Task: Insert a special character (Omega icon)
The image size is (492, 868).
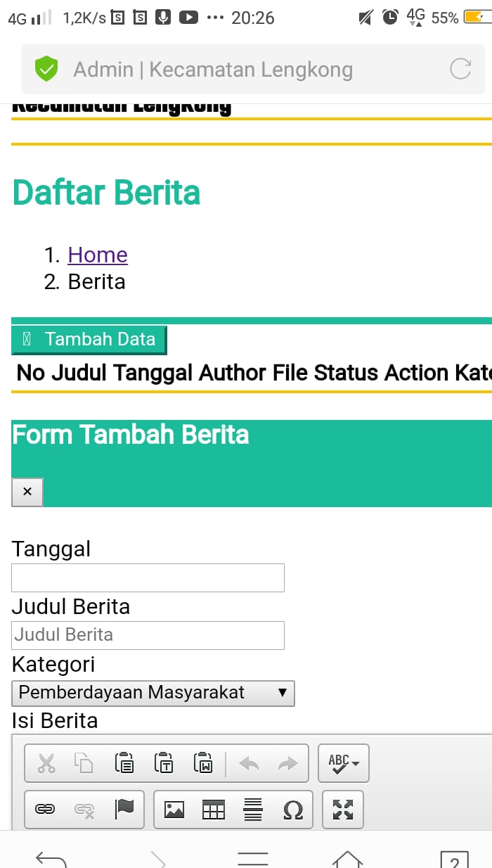Action: coord(292,810)
